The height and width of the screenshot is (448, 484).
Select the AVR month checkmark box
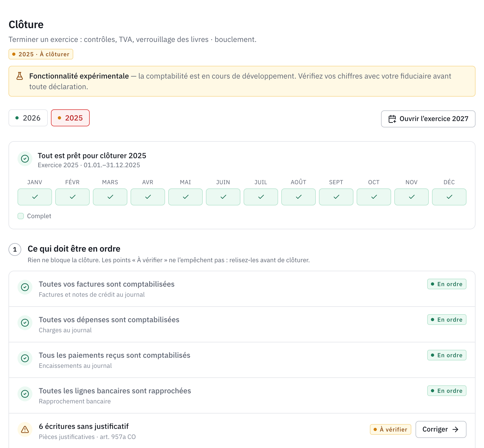click(148, 197)
